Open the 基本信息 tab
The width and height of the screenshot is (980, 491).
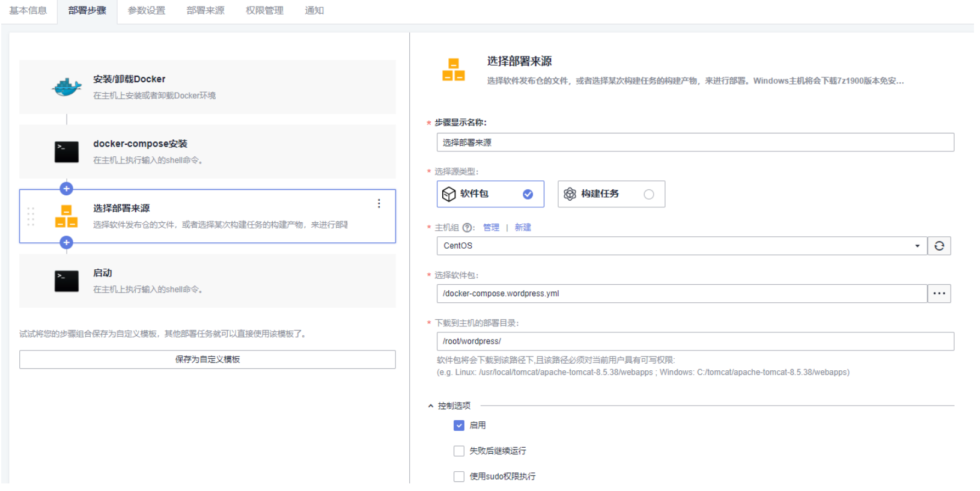point(28,11)
